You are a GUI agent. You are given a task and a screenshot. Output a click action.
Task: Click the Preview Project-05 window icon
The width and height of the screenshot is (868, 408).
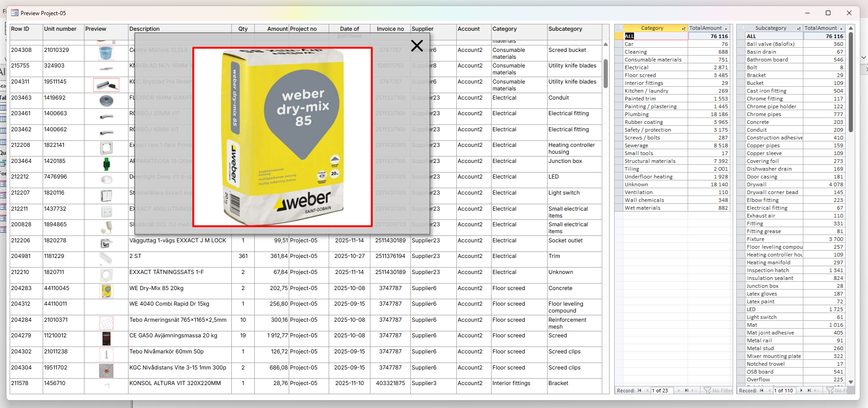pos(15,13)
